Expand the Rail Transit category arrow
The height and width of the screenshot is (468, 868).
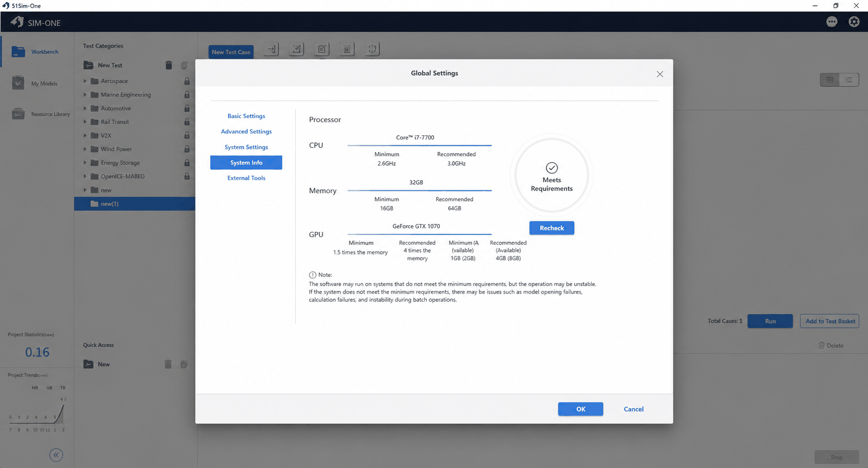(x=85, y=122)
